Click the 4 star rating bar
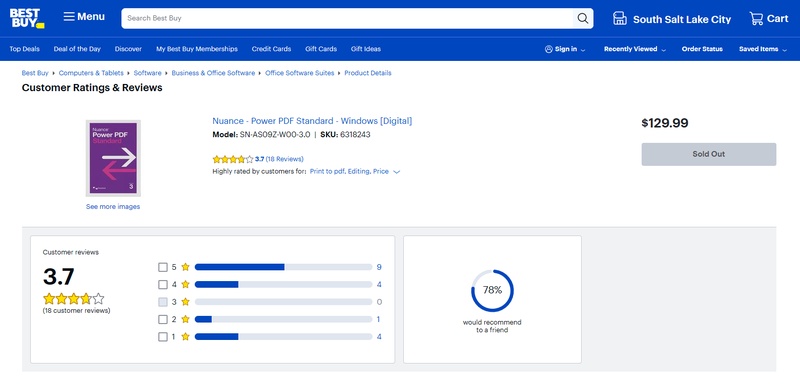Image resolution: width=800 pixels, height=385 pixels. pyautogui.click(x=283, y=285)
